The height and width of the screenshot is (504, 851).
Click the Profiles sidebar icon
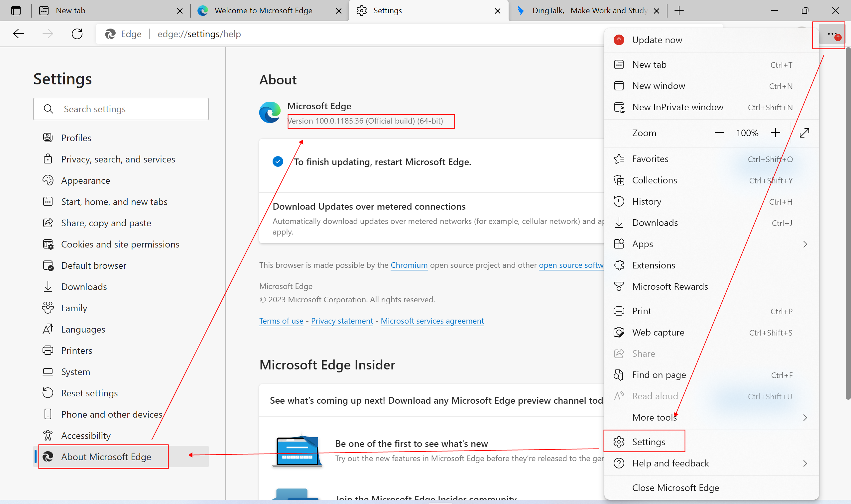(48, 138)
